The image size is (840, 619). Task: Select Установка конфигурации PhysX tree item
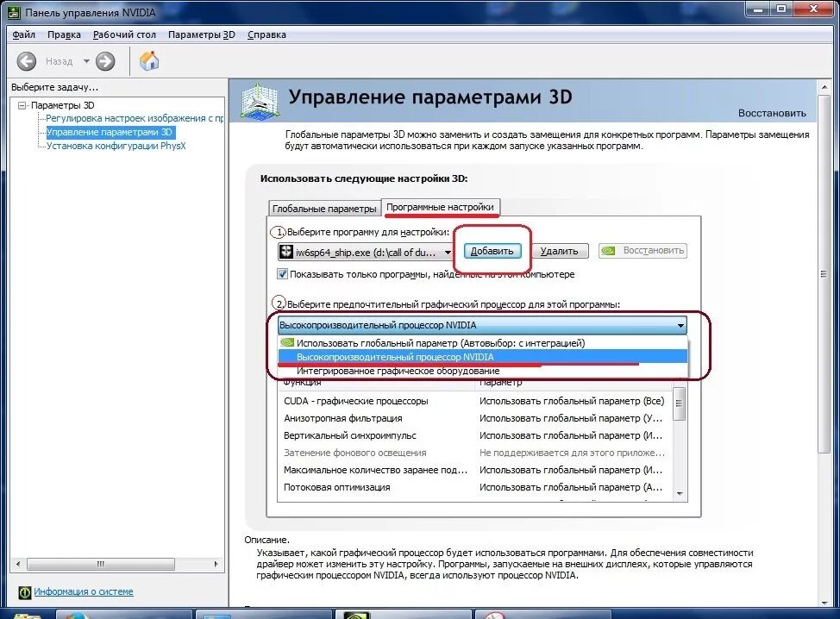click(116, 146)
